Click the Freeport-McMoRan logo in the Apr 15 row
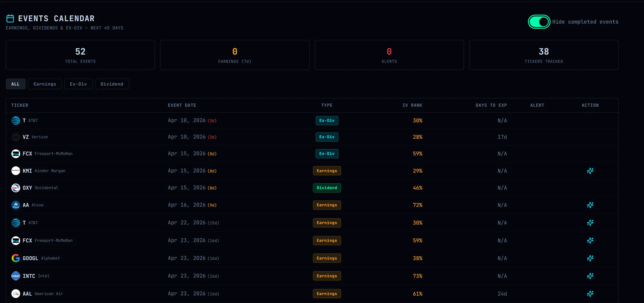This screenshot has height=303, width=644. (x=16, y=154)
